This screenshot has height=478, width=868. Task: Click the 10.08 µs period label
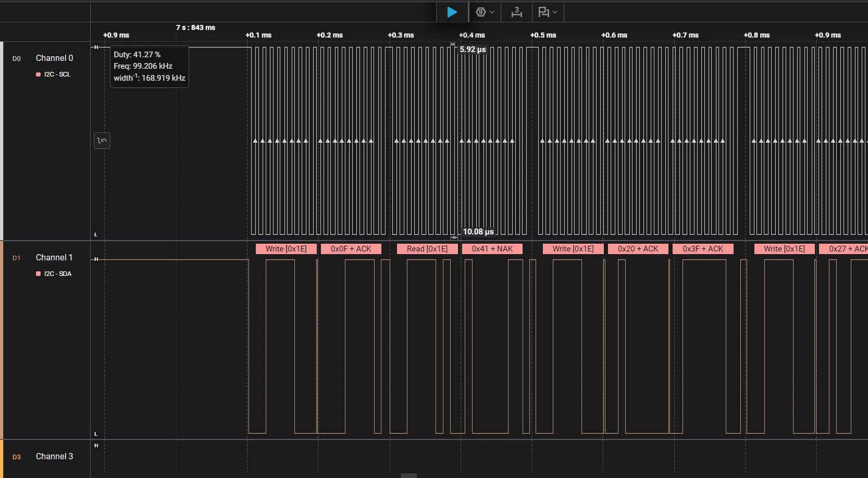(478, 232)
